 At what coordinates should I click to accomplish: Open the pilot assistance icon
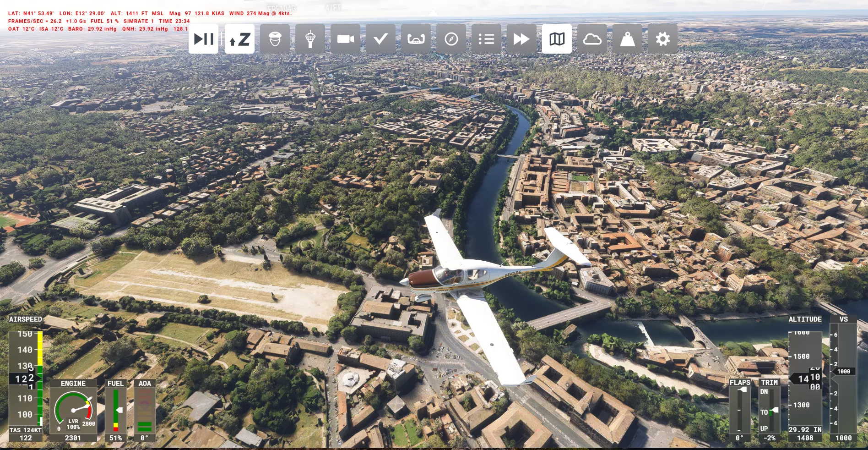point(275,39)
